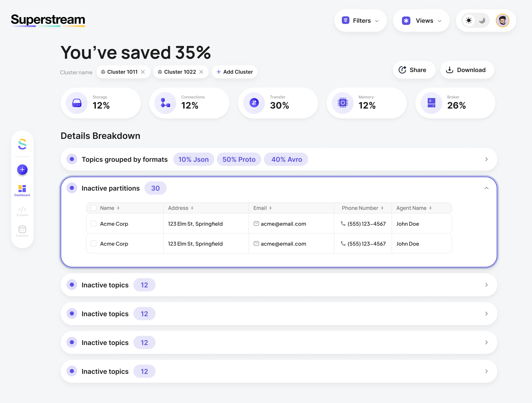The width and height of the screenshot is (532, 403).
Task: Click the Download tray icon
Action: (x=449, y=70)
